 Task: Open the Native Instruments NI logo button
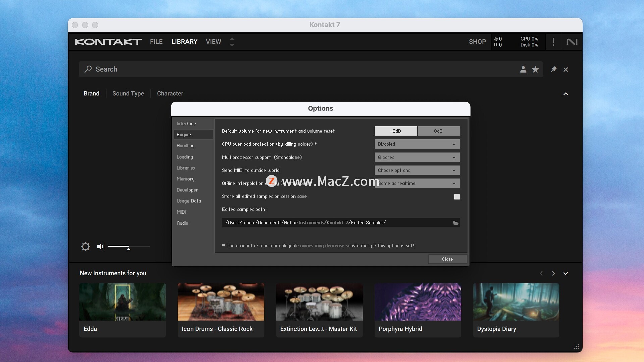coord(572,42)
